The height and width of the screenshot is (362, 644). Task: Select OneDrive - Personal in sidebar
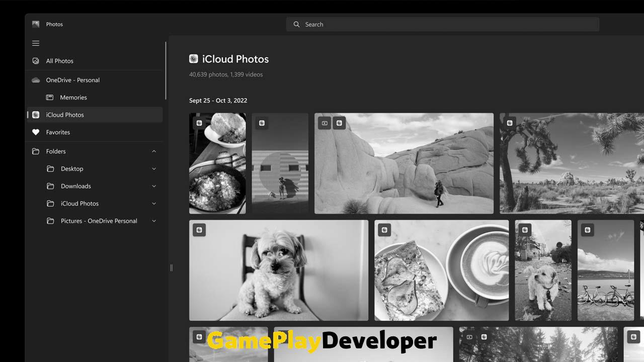(x=95, y=80)
